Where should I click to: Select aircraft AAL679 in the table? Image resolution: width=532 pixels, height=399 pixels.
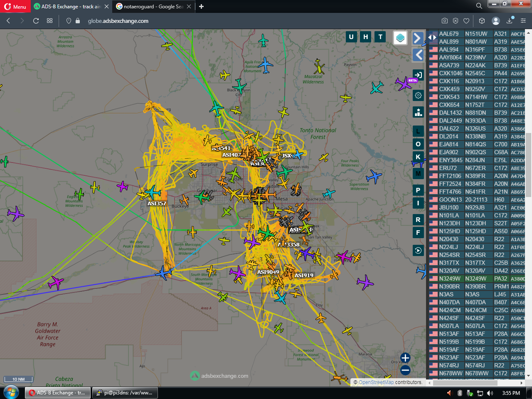(477, 34)
